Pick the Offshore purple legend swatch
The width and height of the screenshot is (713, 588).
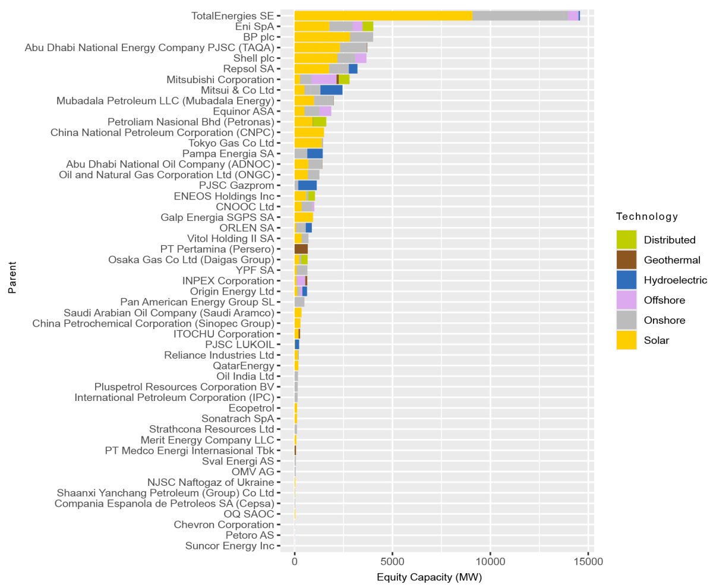pyautogui.click(x=626, y=300)
